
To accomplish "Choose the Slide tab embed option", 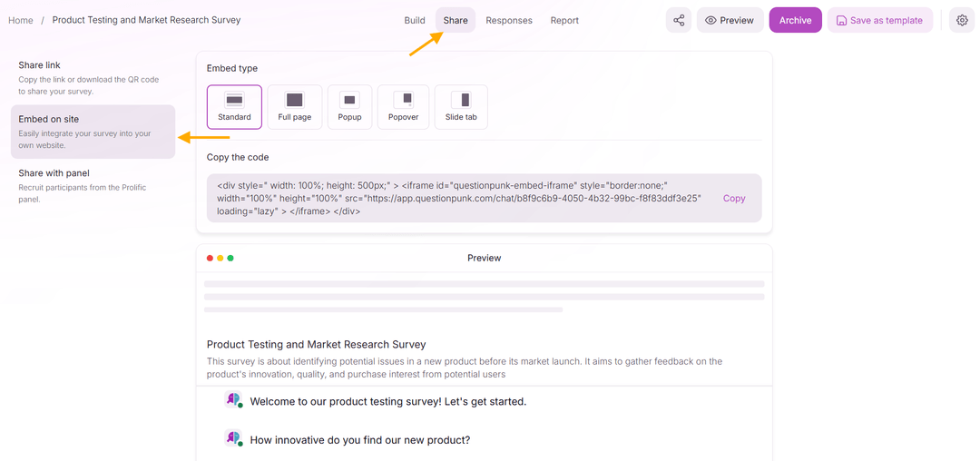I will click(461, 107).
